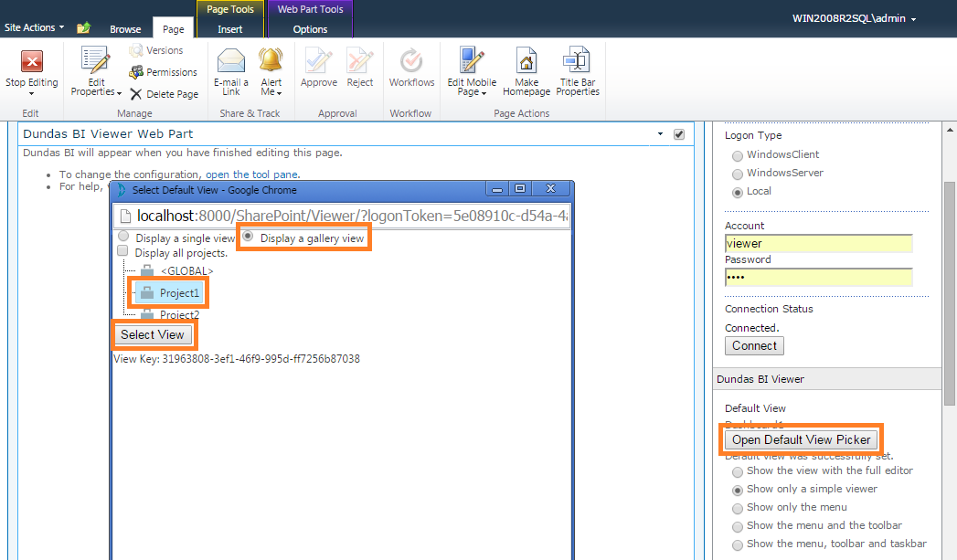
Task: Click the GLOBAL project briefcase icon
Action: tap(147, 270)
